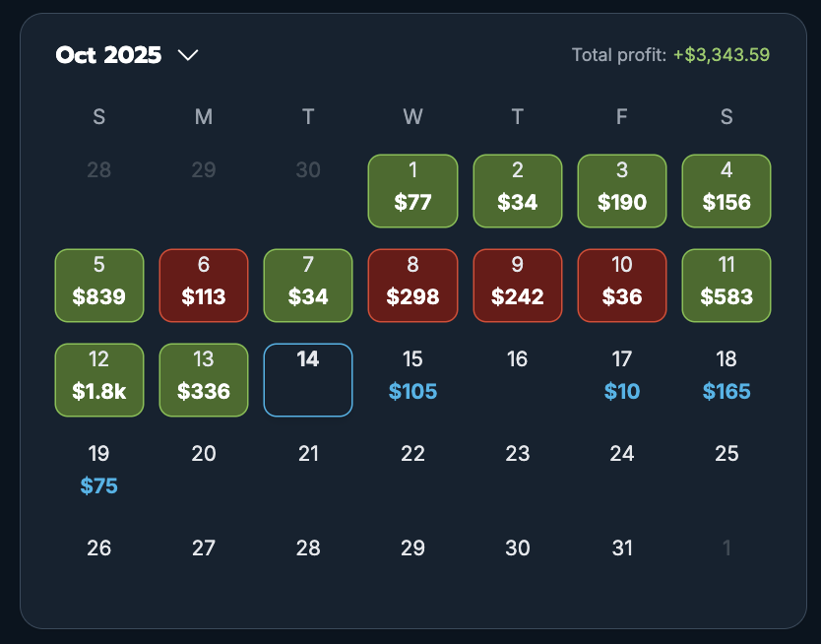Choose October 10 with $36 loss
The height and width of the screenshot is (644, 821).
click(622, 286)
